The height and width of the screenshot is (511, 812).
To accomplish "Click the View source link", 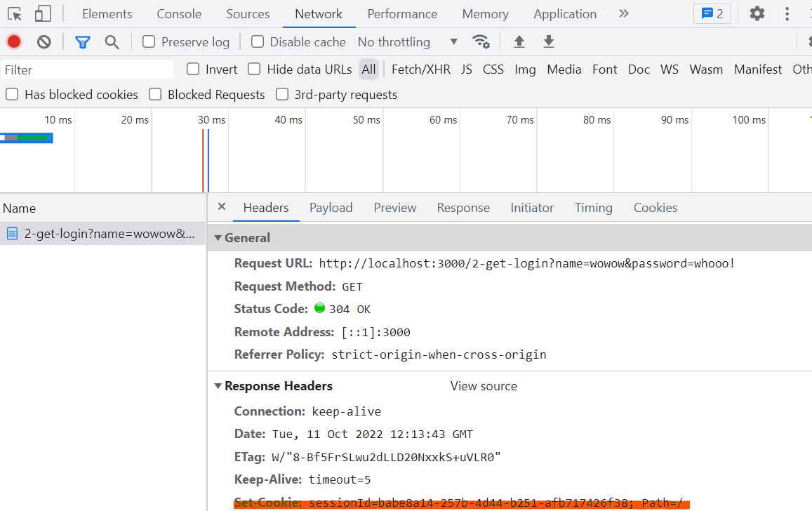I will pyautogui.click(x=484, y=386).
